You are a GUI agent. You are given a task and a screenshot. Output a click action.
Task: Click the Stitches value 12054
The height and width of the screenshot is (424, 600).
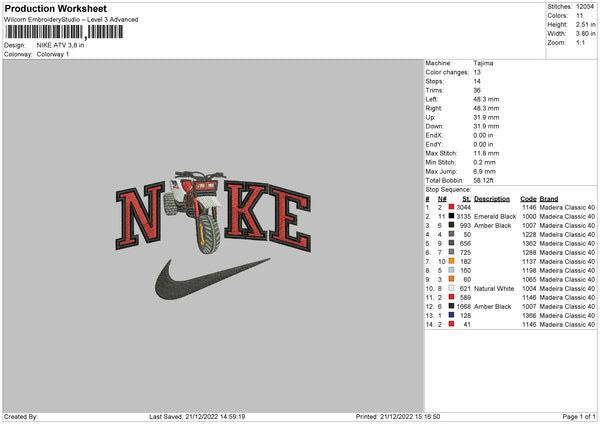pyautogui.click(x=585, y=7)
